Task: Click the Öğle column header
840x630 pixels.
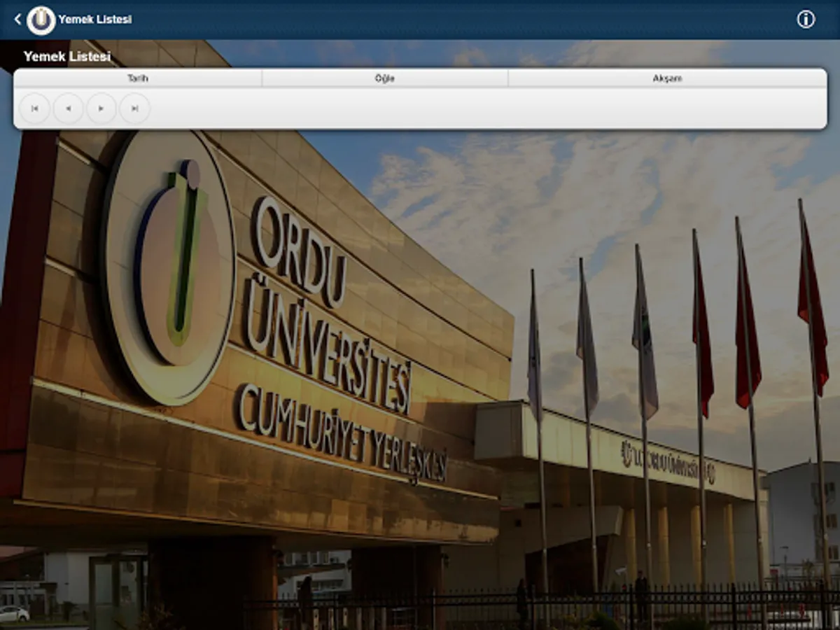Action: click(385, 78)
